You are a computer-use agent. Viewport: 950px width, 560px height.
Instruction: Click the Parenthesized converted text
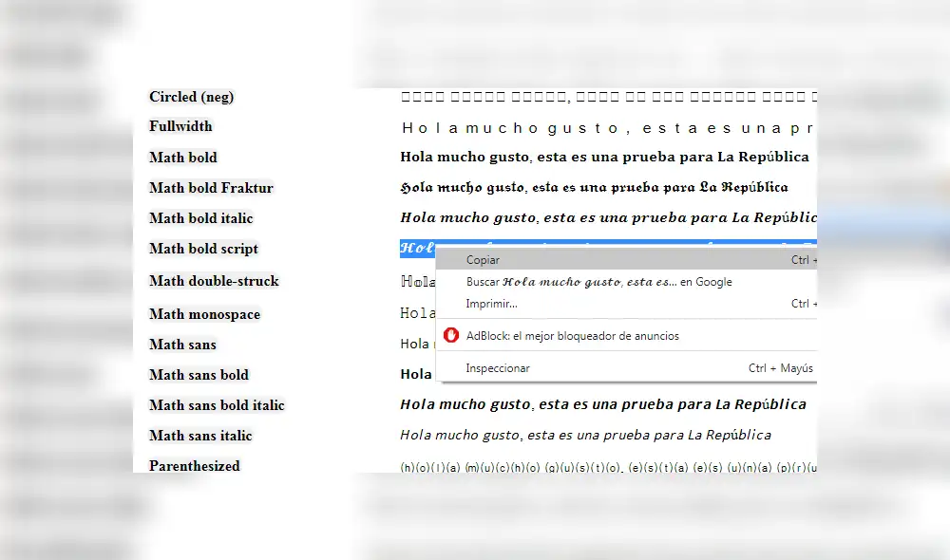[608, 467]
